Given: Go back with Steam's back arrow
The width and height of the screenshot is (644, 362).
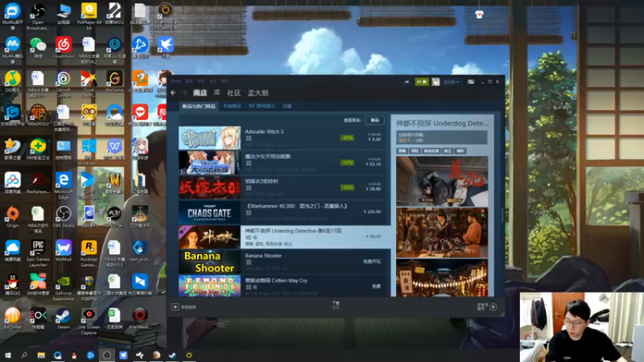Looking at the screenshot, I should coord(173,93).
